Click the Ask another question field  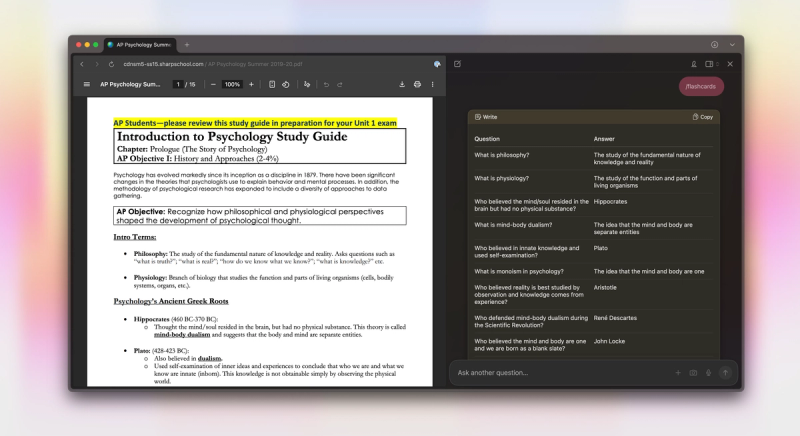561,373
